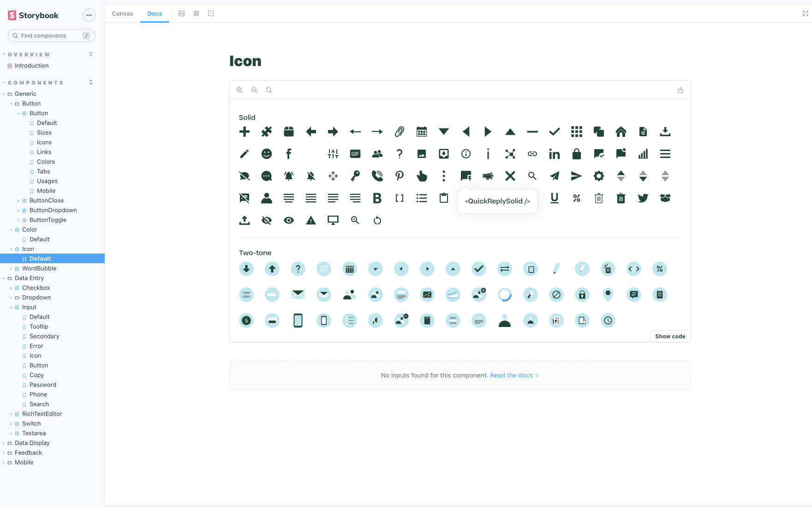Image resolution: width=812 pixels, height=508 pixels.
Task: Open the Introduction page in sidebar
Action: 31,66
